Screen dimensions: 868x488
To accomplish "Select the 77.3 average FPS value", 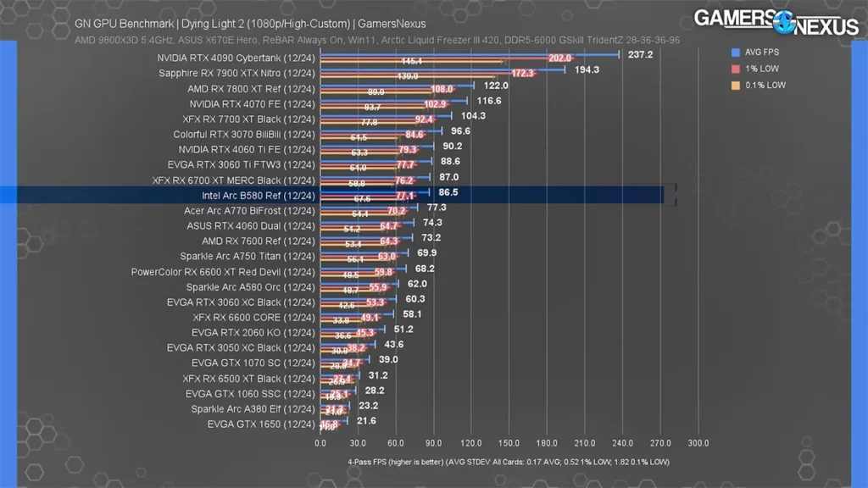I will point(437,208).
